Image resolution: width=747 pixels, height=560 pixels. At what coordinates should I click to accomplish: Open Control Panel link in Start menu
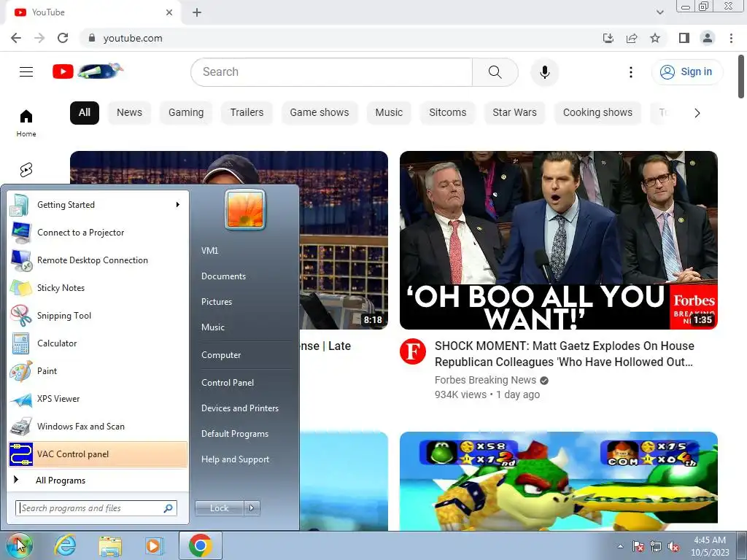coord(228,383)
